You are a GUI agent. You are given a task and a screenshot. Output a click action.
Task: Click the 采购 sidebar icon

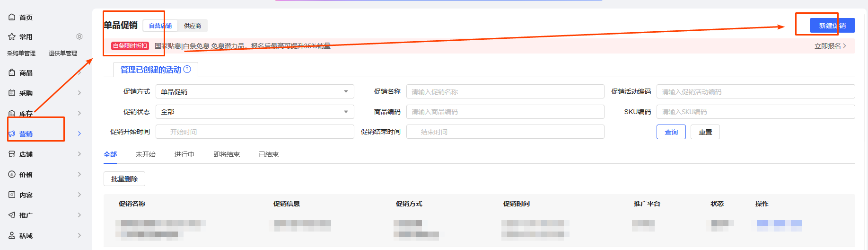(12, 93)
